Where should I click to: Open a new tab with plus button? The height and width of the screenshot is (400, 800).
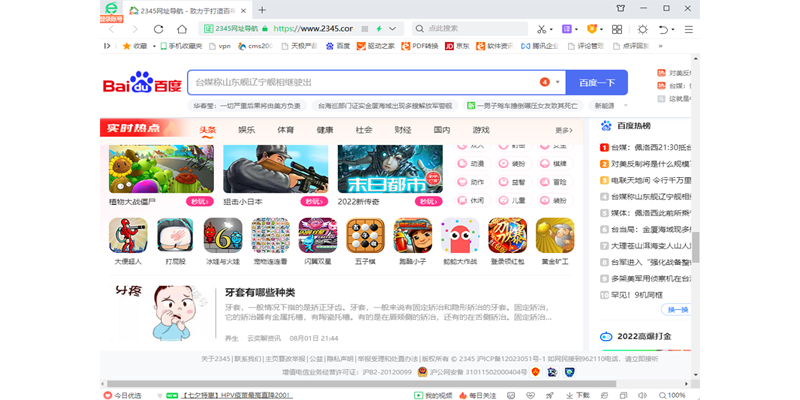(262, 10)
